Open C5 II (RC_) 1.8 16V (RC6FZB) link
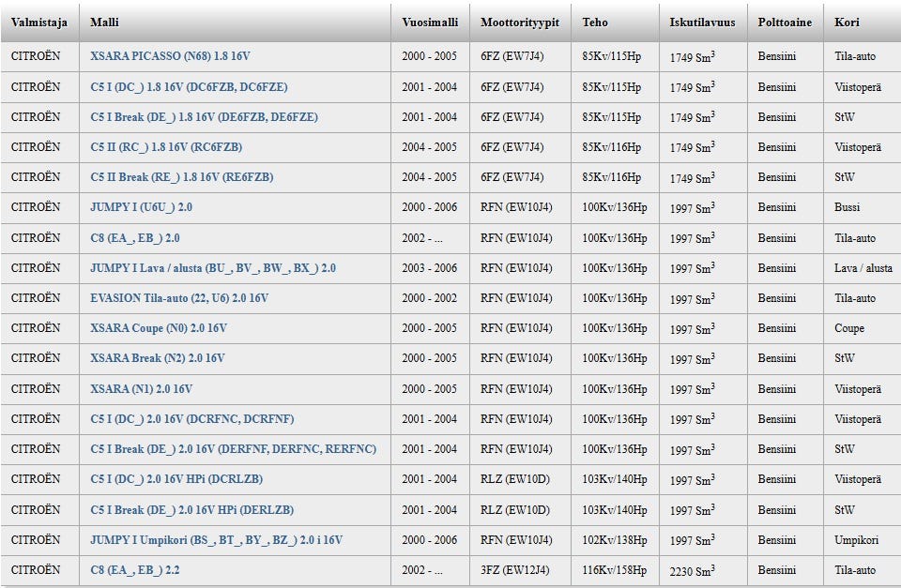901x588 pixels. tap(166, 147)
